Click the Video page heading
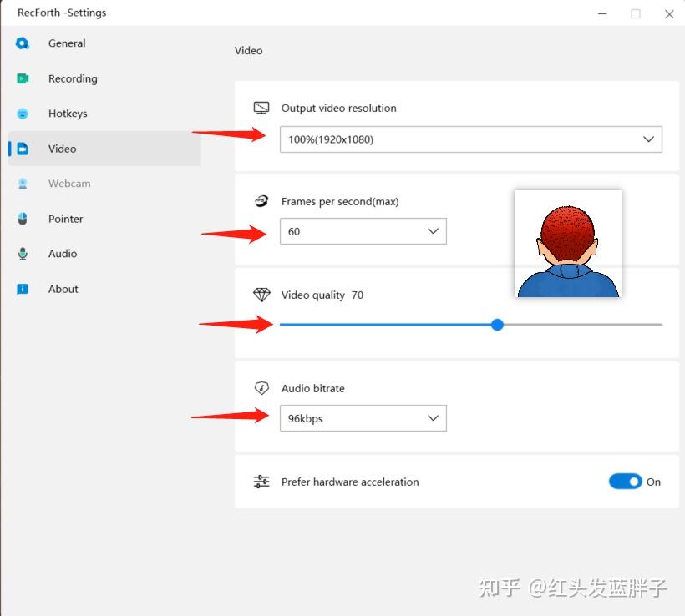This screenshot has width=685, height=616. coord(249,51)
